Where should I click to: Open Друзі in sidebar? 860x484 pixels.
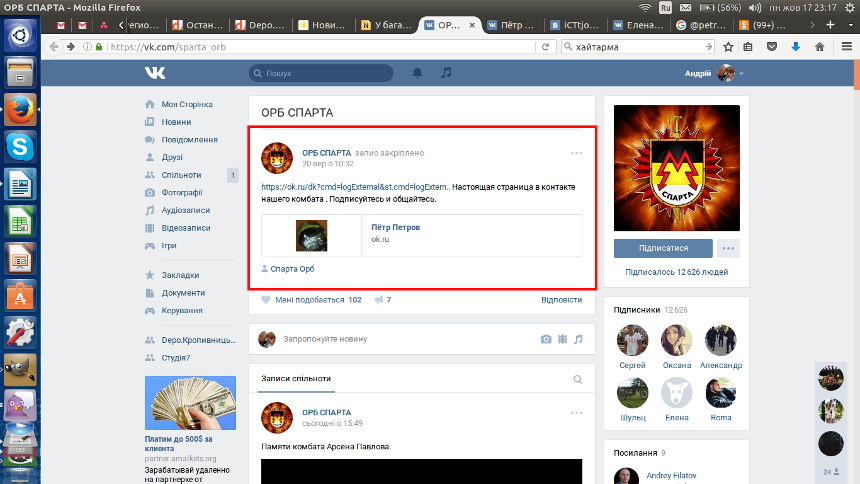pos(172,157)
